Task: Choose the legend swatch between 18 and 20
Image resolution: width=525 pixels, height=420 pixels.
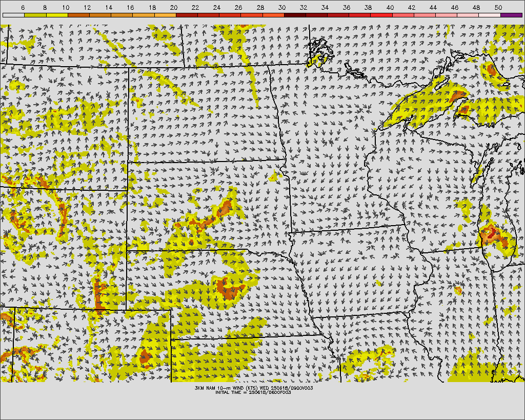Action: point(165,15)
